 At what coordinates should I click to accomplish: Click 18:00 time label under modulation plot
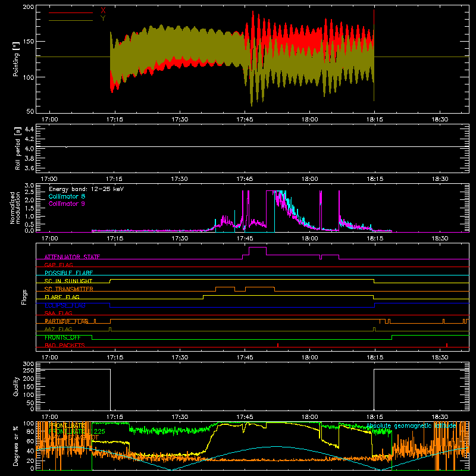[x=309, y=239]
